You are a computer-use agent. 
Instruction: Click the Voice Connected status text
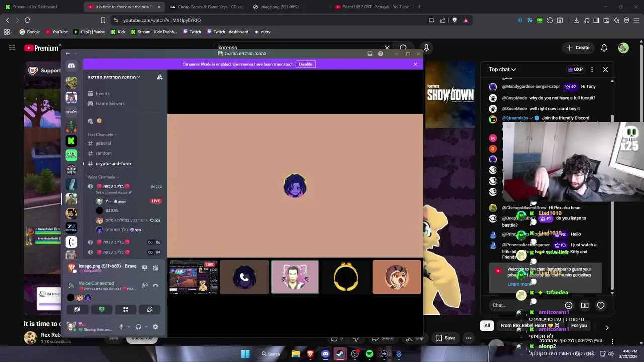click(96, 283)
